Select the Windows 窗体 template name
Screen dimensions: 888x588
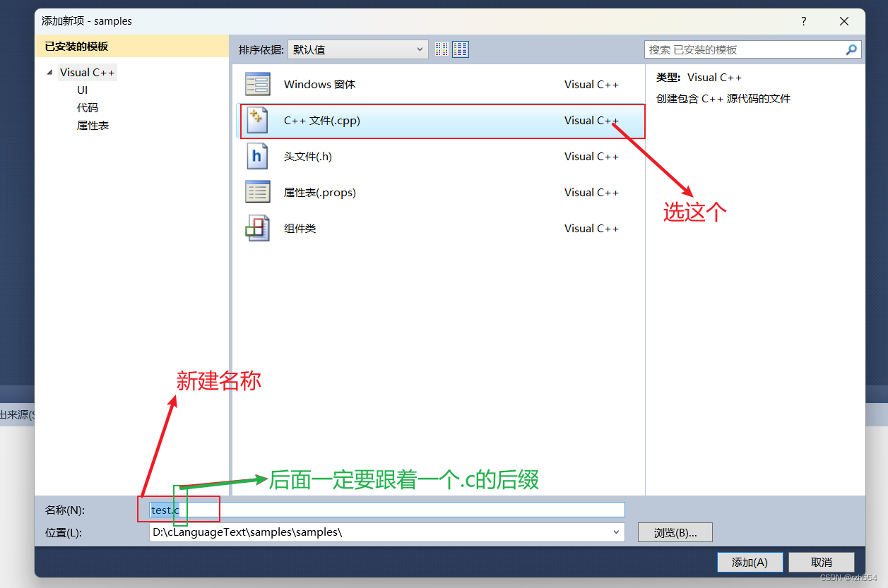(x=319, y=85)
